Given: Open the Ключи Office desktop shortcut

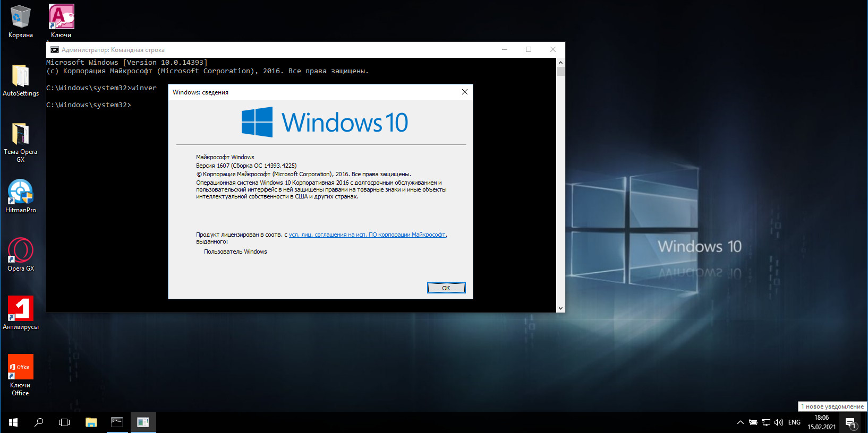Looking at the screenshot, I should pyautogui.click(x=20, y=368).
